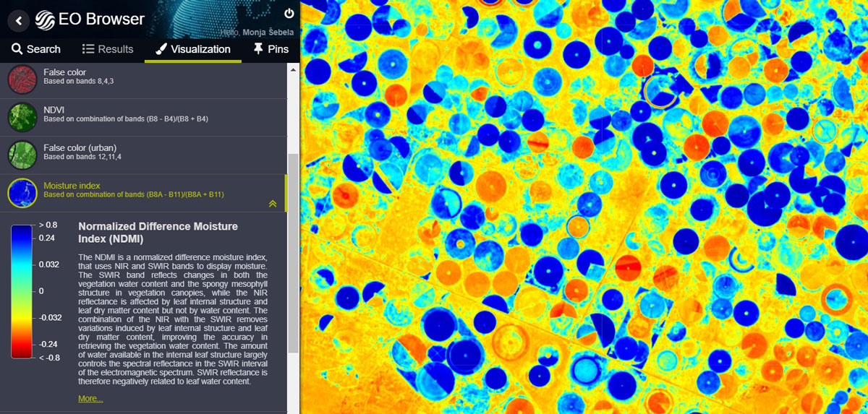Click the NDMI color legend bar
The height and width of the screenshot is (414, 868).
(22, 291)
